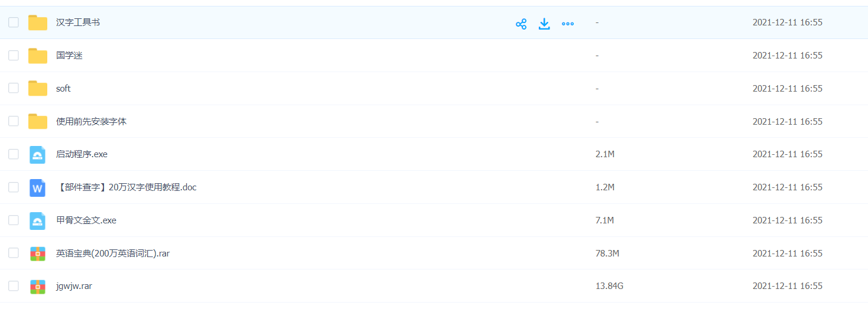Select the checkbox for 英语宝典 rar file
This screenshot has height=315, width=868.
pos(14,253)
